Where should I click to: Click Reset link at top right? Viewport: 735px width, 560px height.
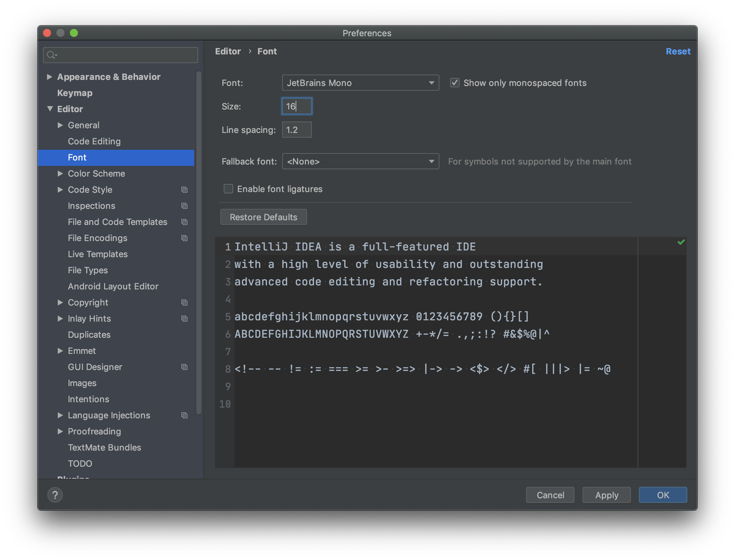pos(678,51)
